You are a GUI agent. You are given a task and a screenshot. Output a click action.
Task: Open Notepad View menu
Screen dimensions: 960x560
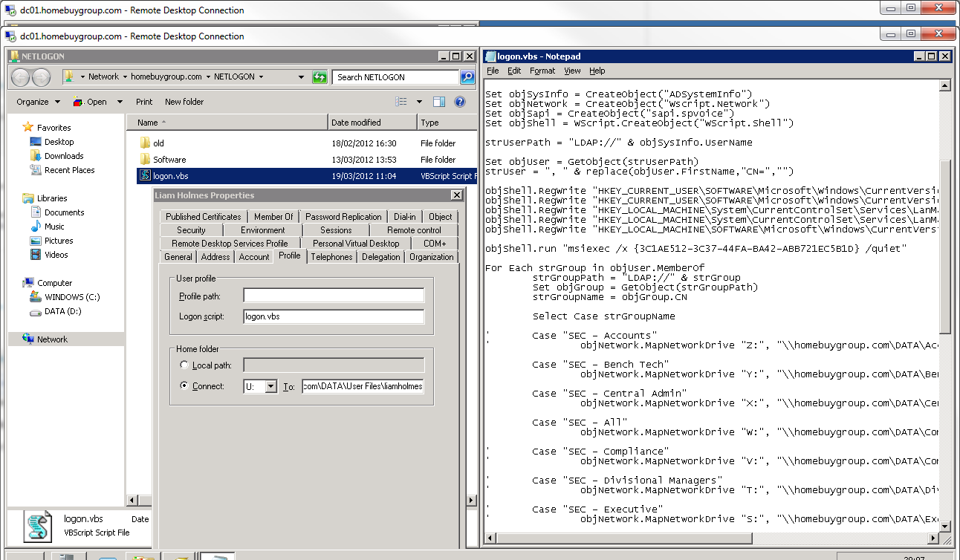pyautogui.click(x=572, y=71)
